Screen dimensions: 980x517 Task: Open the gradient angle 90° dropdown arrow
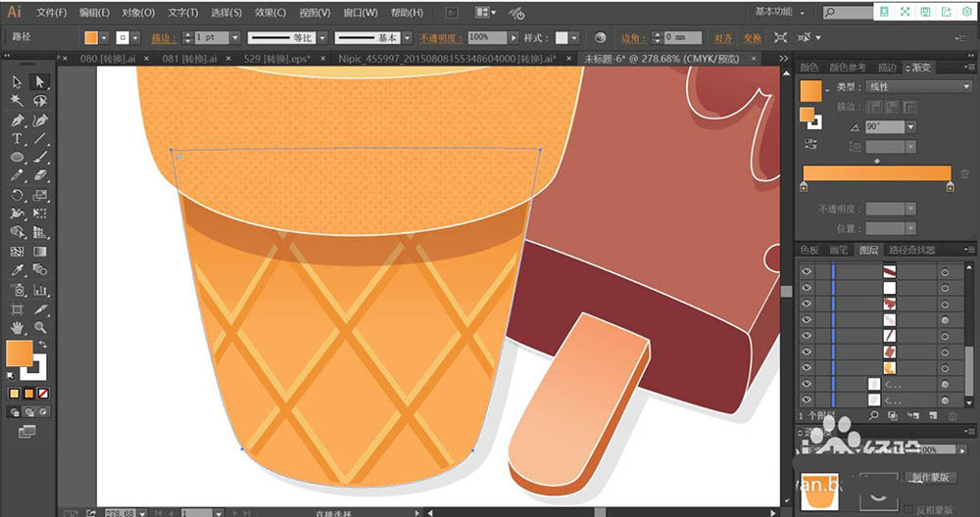tap(910, 127)
